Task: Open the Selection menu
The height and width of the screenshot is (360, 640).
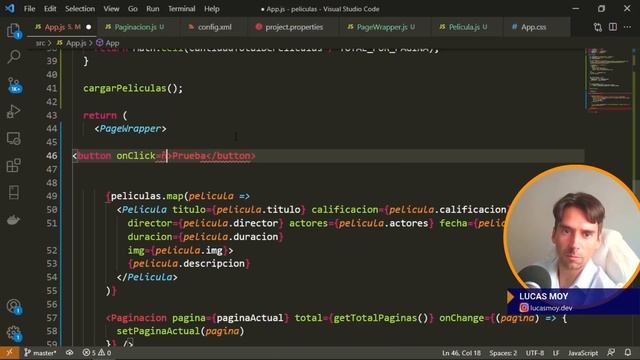Action: tap(80, 9)
